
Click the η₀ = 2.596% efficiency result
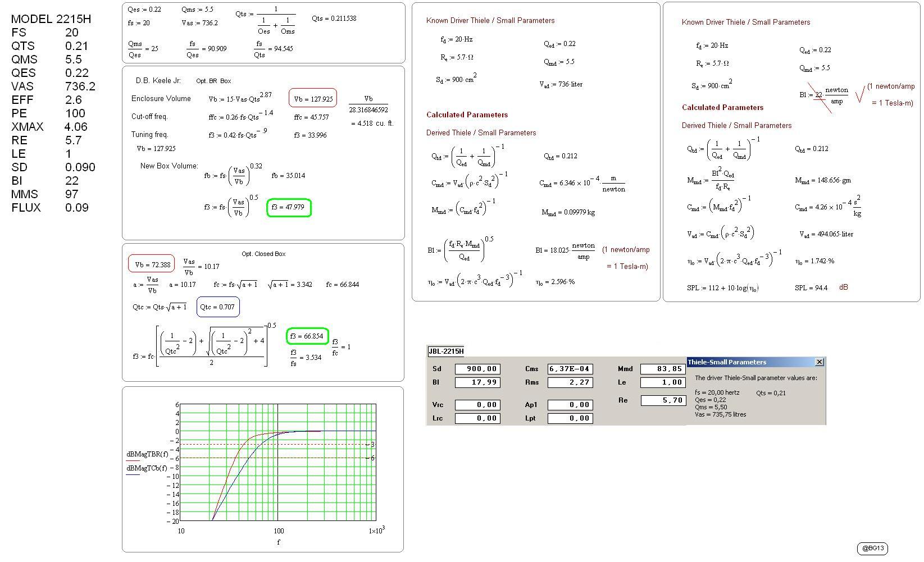coord(555,282)
